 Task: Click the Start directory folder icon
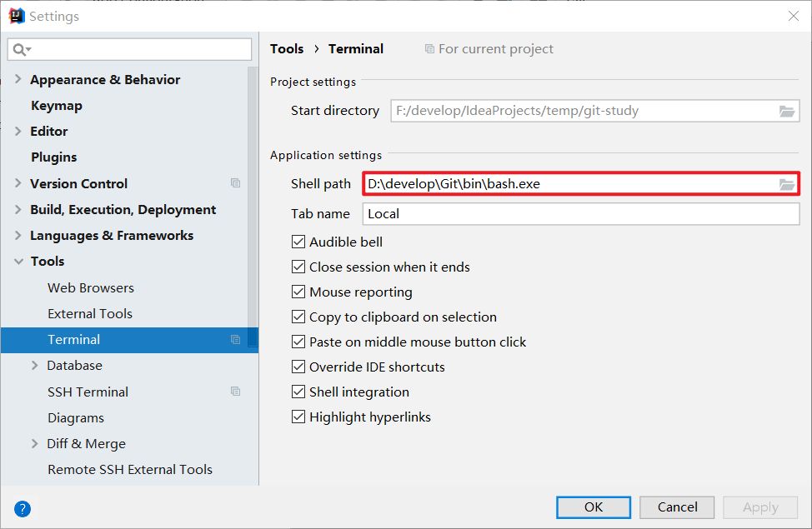coord(786,111)
